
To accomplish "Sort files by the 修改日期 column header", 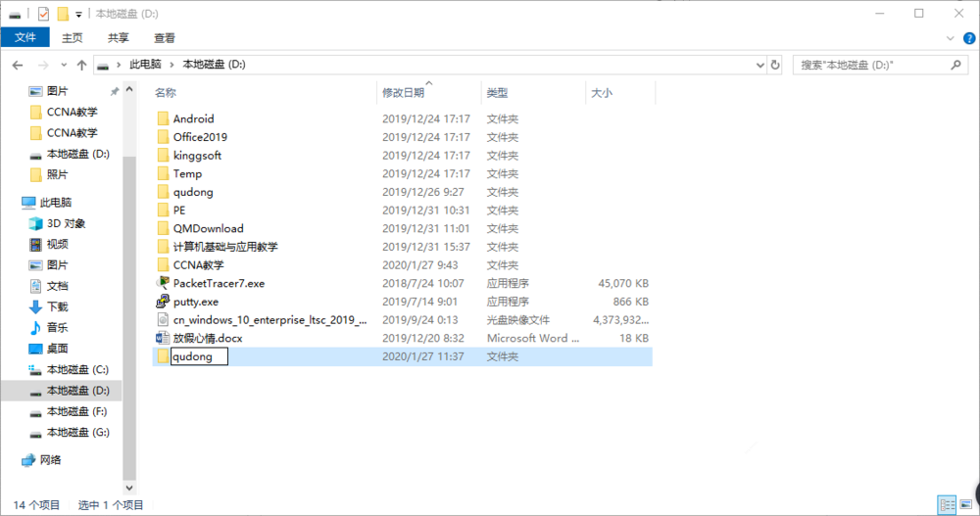I will [x=403, y=93].
